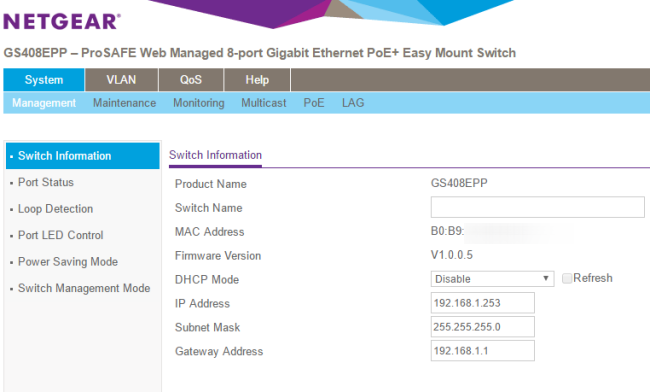
Task: Click the NETGEAR logo
Action: click(x=62, y=22)
